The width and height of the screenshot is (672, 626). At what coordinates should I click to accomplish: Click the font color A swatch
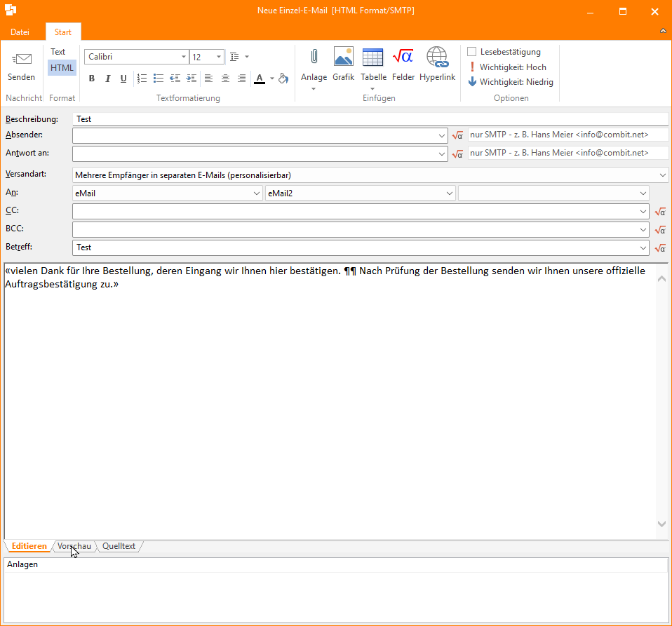tap(260, 79)
